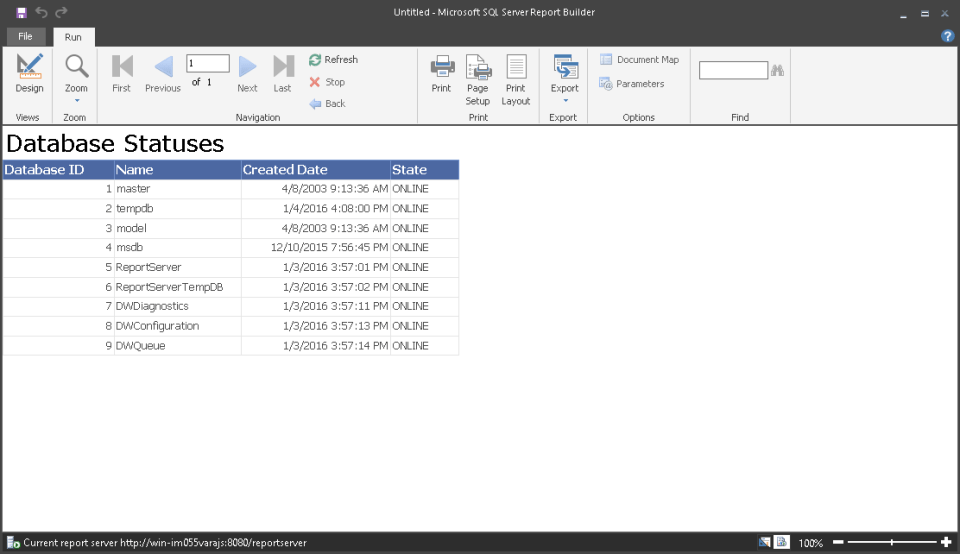960x554 pixels.
Task: Click the Database ID column header
Action: coord(59,170)
